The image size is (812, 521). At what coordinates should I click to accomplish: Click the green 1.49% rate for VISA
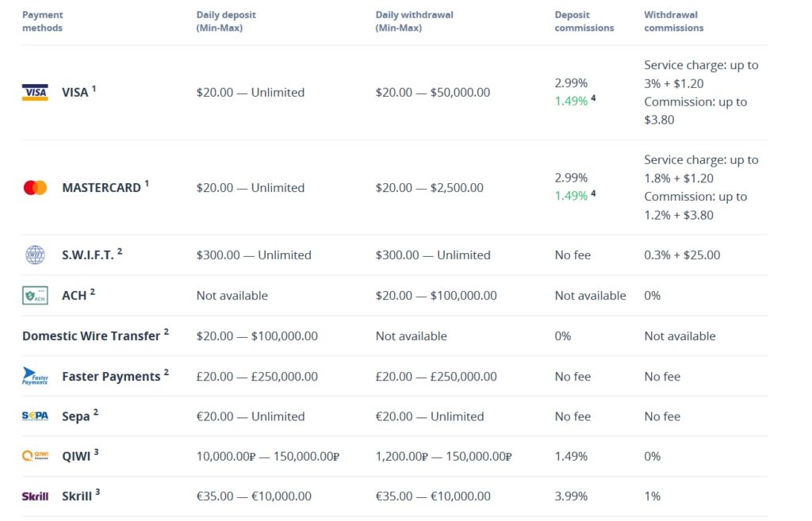(x=571, y=102)
